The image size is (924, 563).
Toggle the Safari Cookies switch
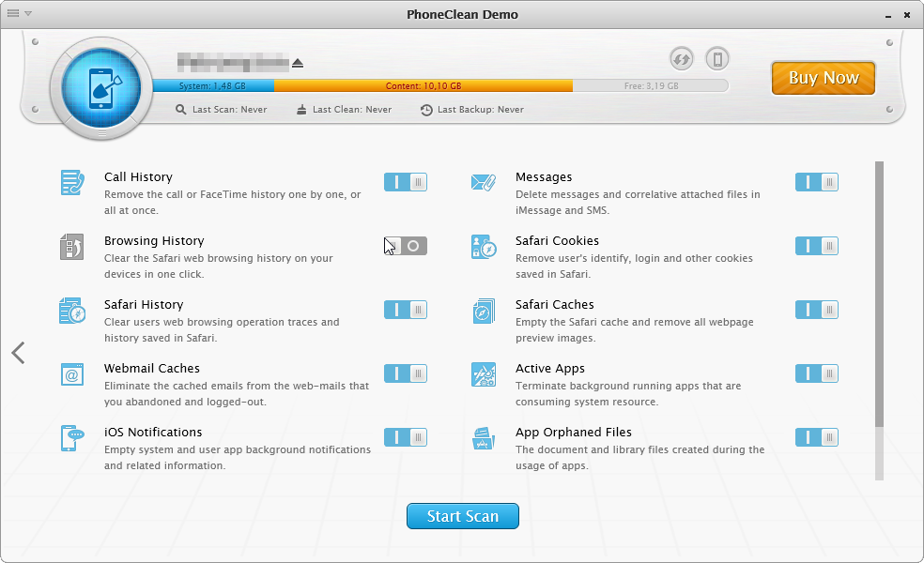(x=817, y=246)
